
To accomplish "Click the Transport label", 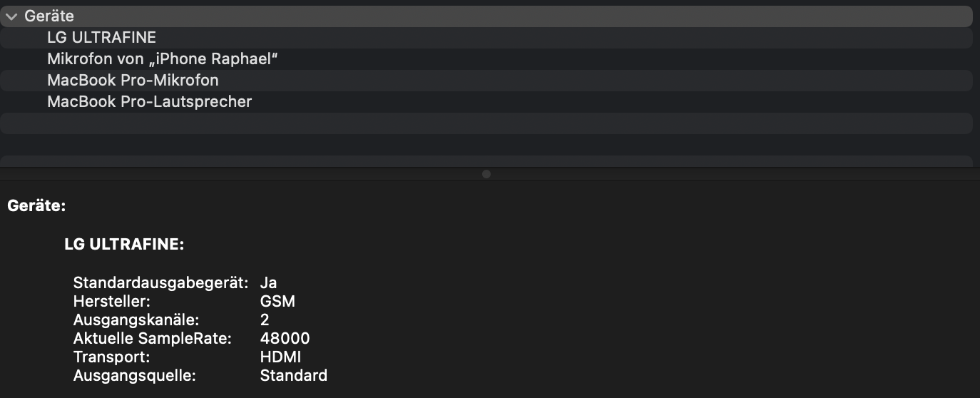I will pos(111,357).
